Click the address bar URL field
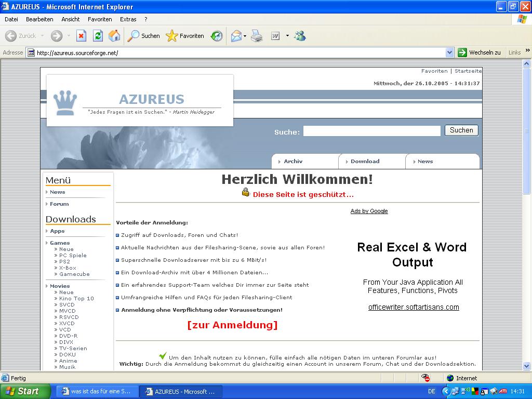Image resolution: width=532 pixels, height=399 pixels. [240, 52]
